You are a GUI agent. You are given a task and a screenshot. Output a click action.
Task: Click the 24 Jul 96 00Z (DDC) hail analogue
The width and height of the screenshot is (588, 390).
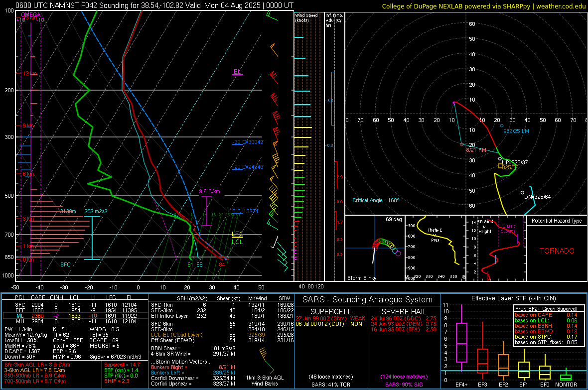pos(404,318)
